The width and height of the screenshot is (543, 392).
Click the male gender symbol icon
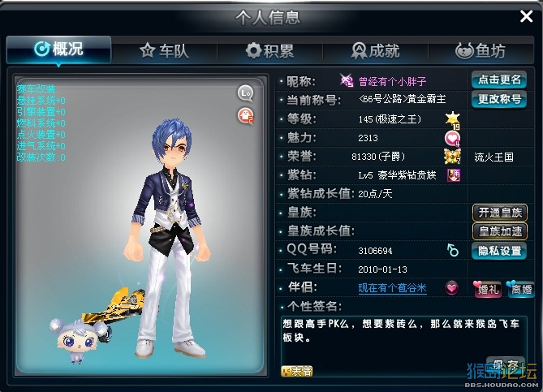click(453, 250)
